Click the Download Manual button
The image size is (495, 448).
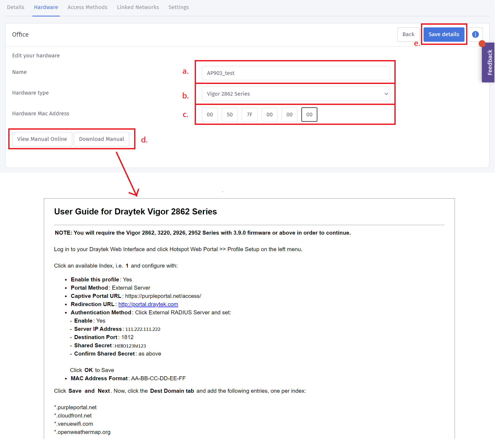click(101, 139)
